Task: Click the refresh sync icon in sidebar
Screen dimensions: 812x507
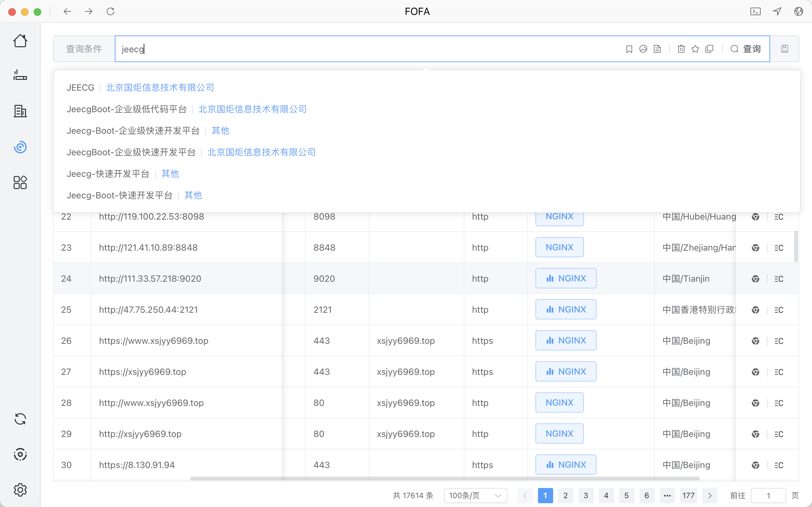Action: point(20,419)
